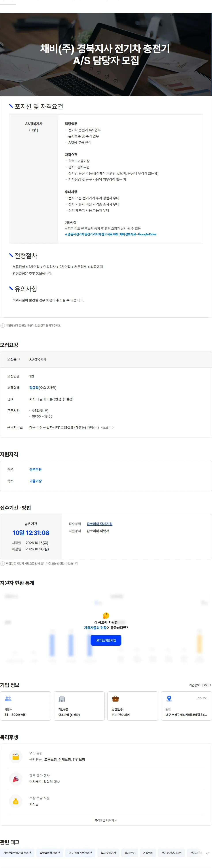The image size is (212, 868).
Task: Select the 가족친화인증기업 채용관 tag
Action: click(x=17, y=853)
